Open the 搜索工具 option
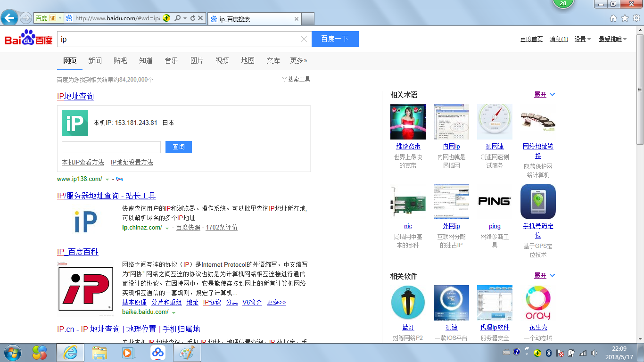644x362 pixels. click(298, 79)
